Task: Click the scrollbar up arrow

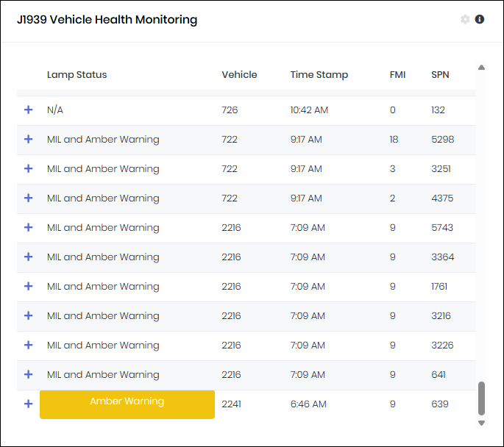Action: tap(481, 68)
